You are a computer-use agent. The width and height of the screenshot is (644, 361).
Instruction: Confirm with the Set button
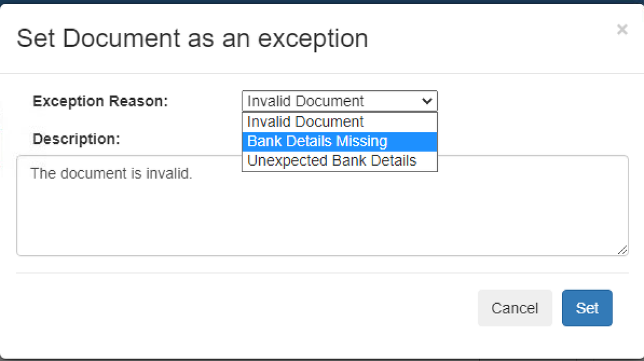tap(587, 308)
